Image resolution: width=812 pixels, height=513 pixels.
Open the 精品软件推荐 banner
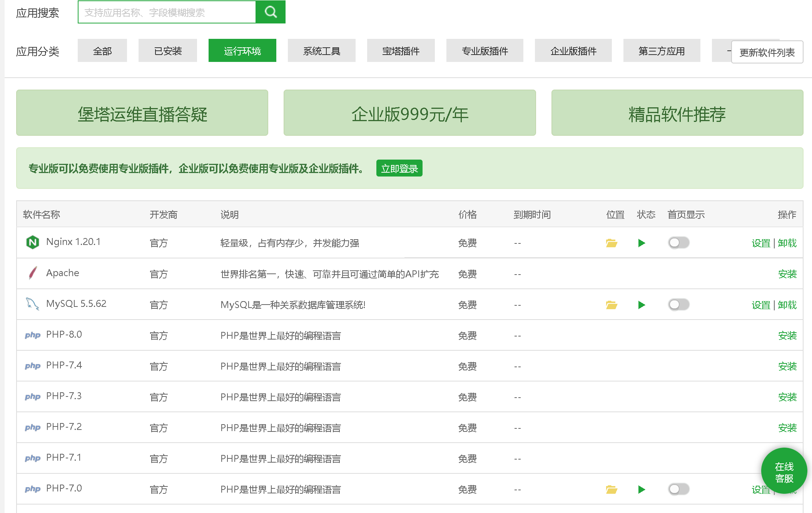pos(677,113)
